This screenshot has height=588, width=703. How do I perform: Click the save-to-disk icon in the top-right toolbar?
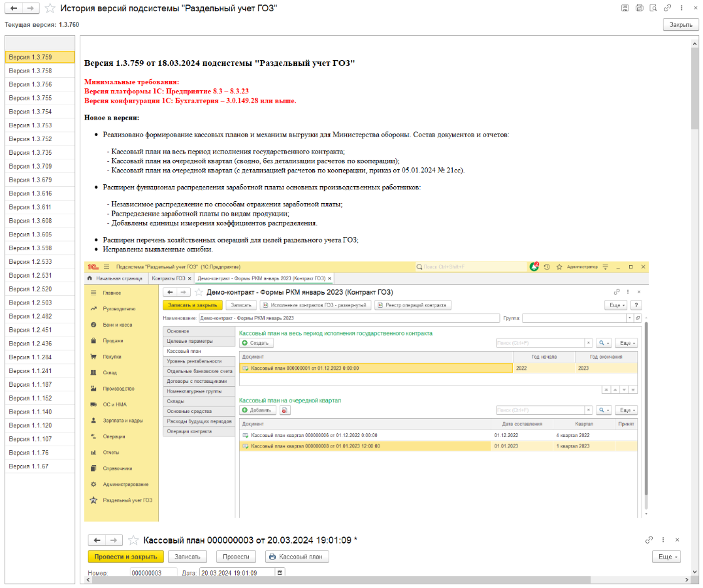tap(625, 8)
